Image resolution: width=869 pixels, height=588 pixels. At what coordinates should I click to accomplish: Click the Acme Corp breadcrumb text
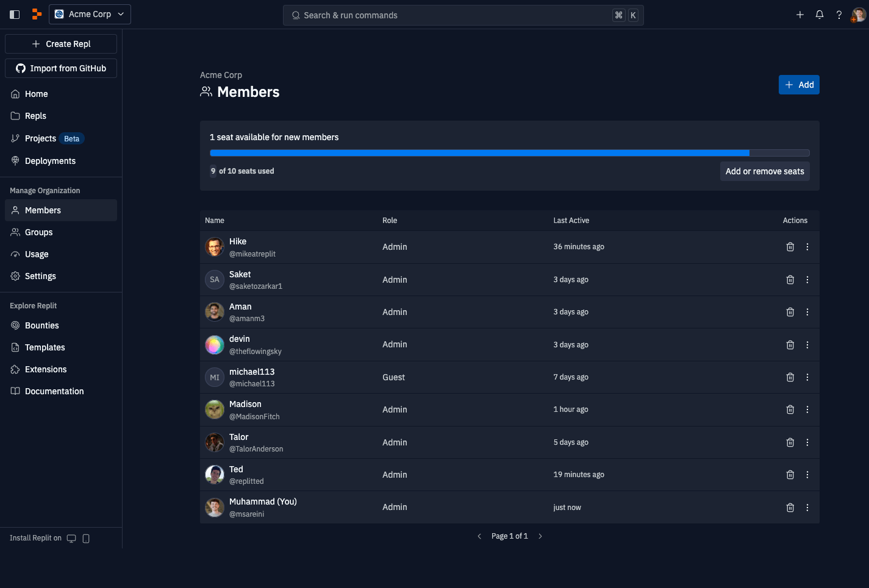[x=221, y=75]
